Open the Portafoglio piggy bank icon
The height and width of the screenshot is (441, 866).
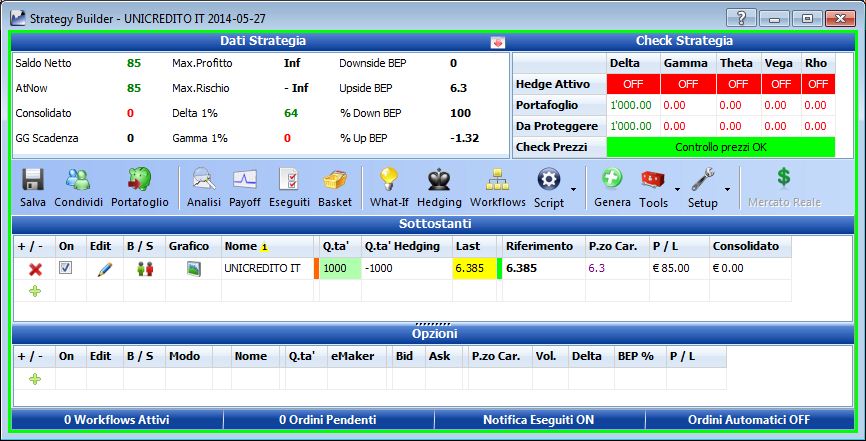tap(139, 180)
